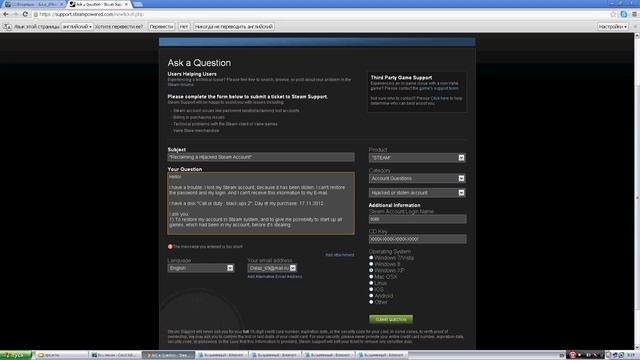Go back with the browser back arrow

click(6, 14)
